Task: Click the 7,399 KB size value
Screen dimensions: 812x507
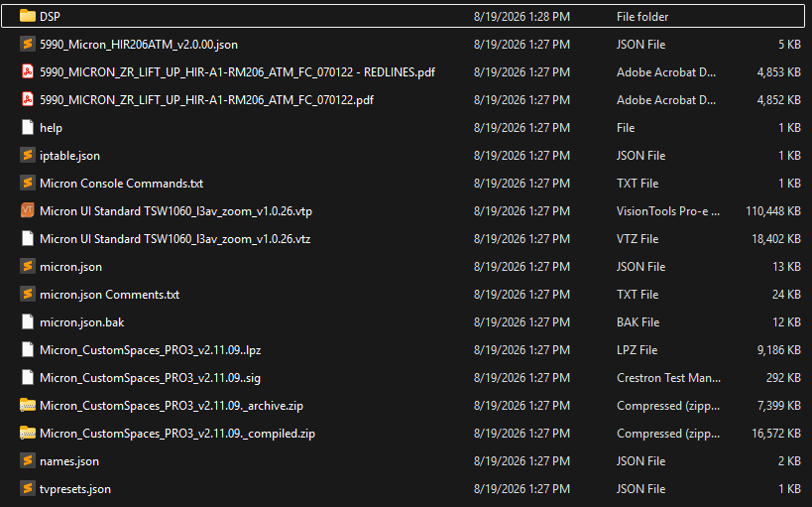Action: (779, 406)
